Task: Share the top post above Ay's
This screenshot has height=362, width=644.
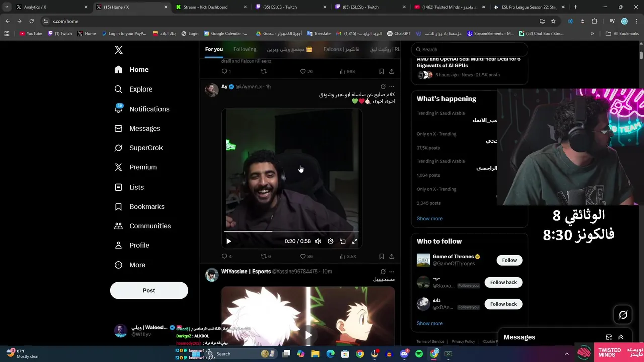Action: tap(391, 71)
